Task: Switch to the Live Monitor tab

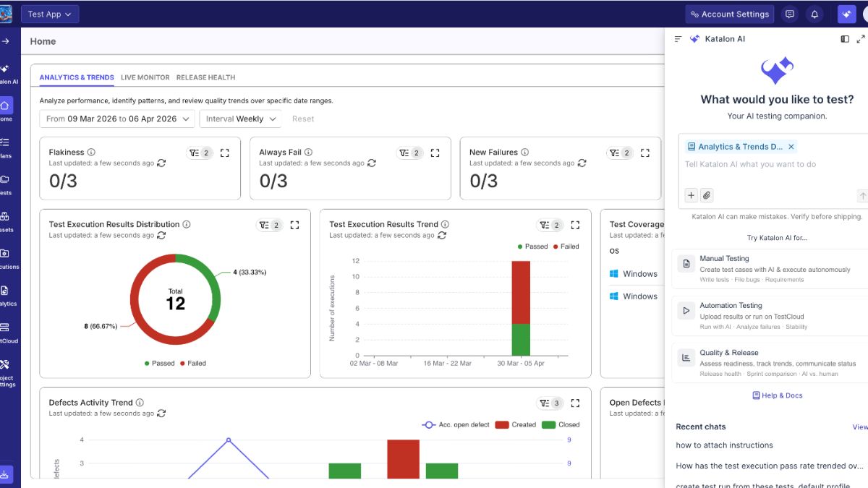Action: point(145,77)
